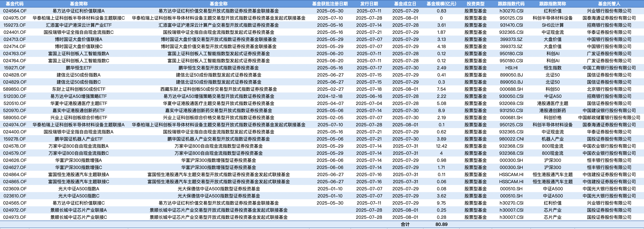644x229 pixels.
Task: Click the 基金简称 column header
Action: click(x=79, y=4)
